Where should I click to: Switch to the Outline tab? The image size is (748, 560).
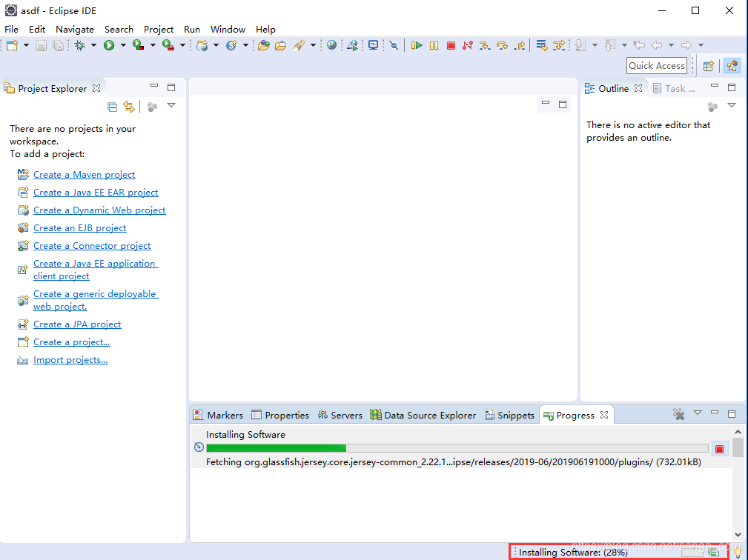pos(613,89)
